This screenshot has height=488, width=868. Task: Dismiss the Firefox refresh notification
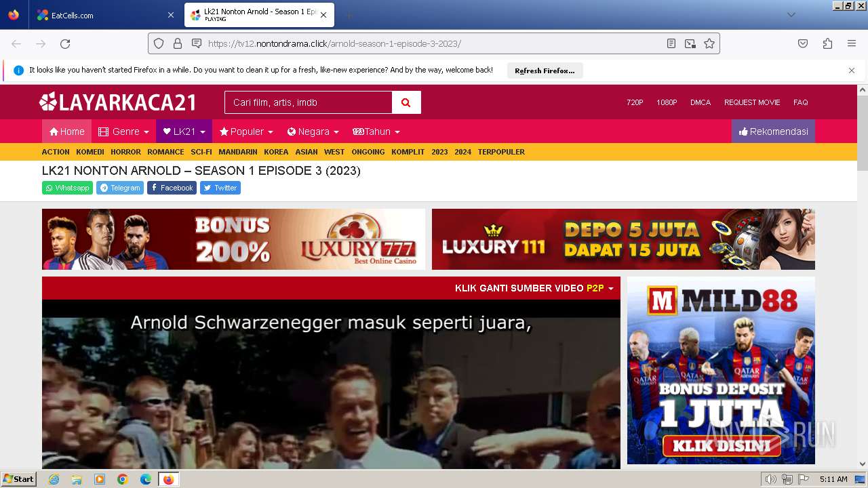(852, 70)
